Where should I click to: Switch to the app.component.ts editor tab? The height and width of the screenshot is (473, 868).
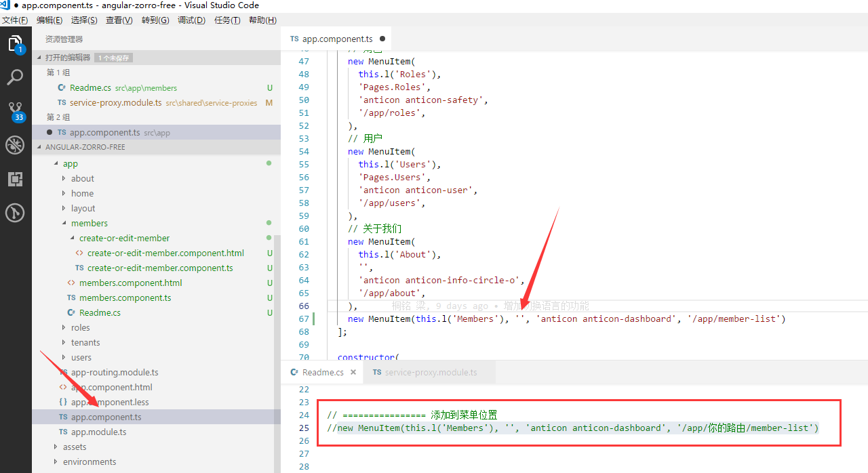[x=337, y=39]
